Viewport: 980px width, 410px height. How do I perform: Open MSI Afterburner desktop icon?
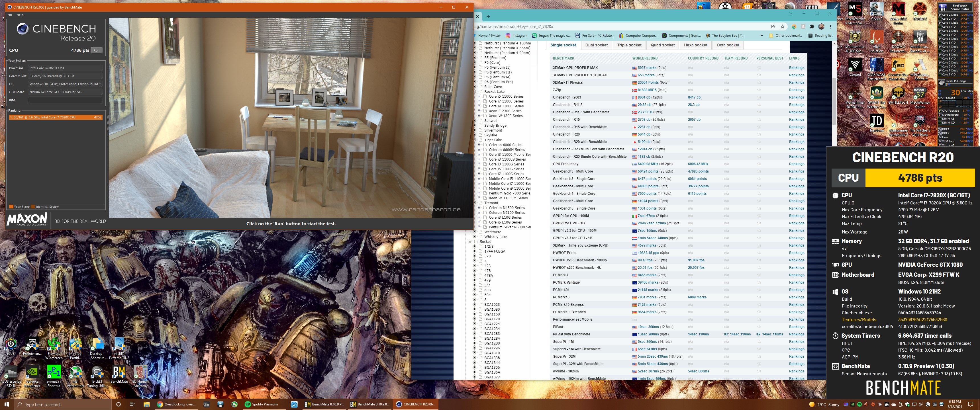coord(75,376)
